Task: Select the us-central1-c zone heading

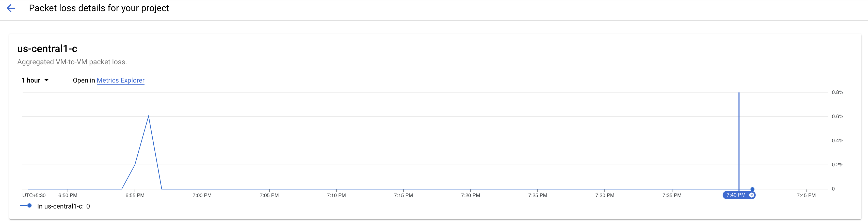Action: click(47, 49)
